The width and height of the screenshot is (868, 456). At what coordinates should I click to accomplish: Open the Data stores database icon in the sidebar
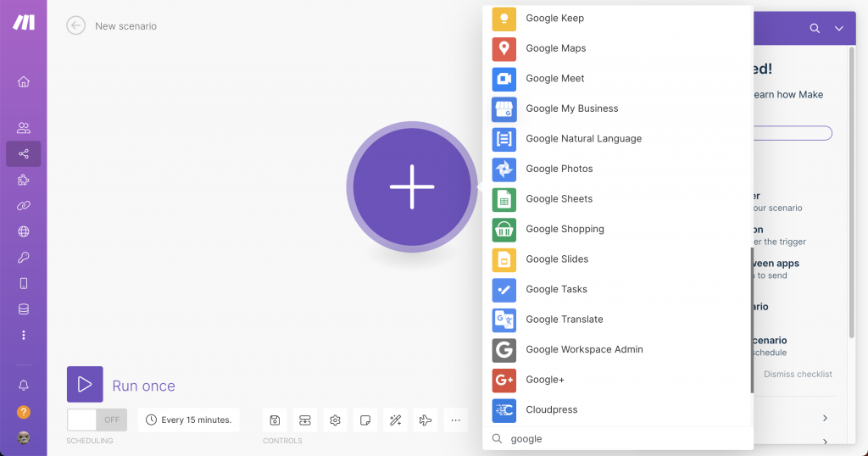(x=23, y=309)
